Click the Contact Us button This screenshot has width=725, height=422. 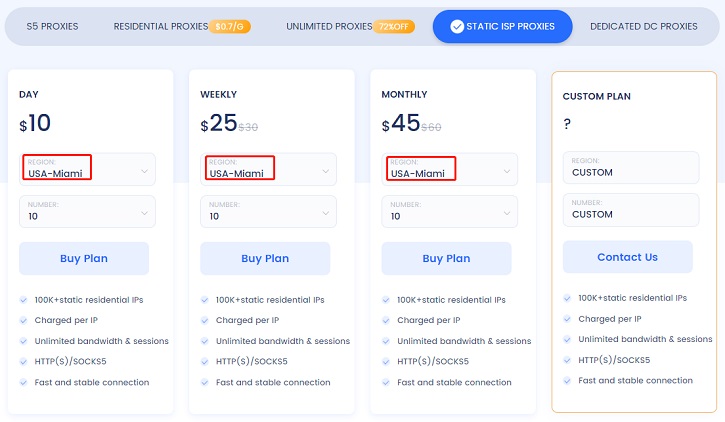[x=627, y=257]
